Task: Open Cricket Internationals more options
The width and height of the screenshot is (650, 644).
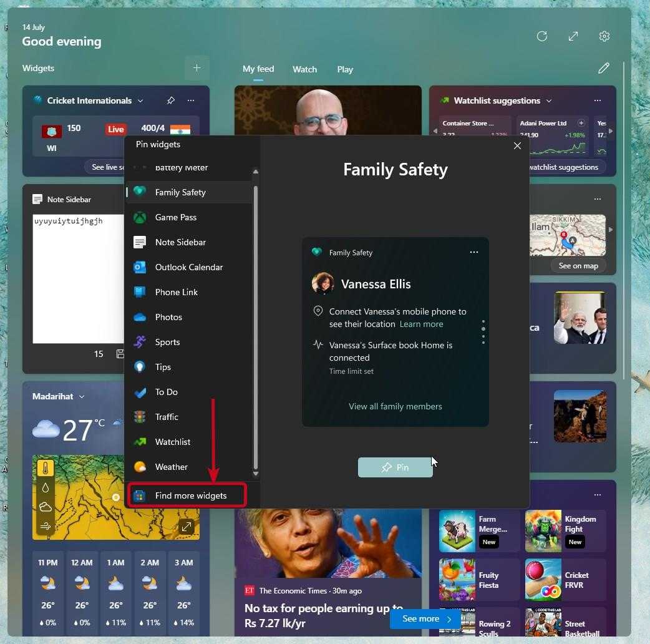Action: [191, 100]
